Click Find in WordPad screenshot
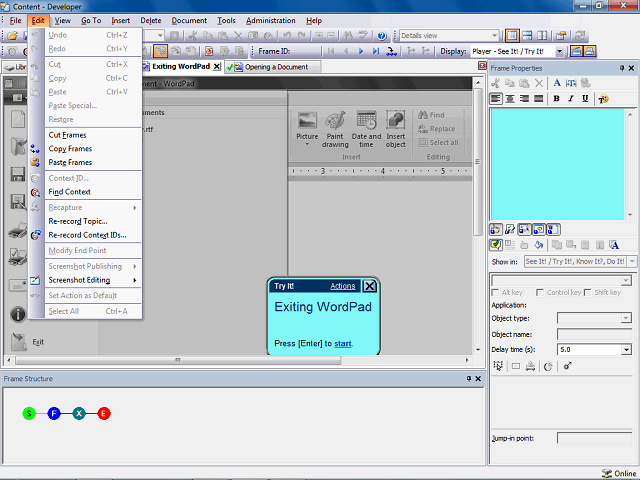The image size is (640, 480). point(431,115)
